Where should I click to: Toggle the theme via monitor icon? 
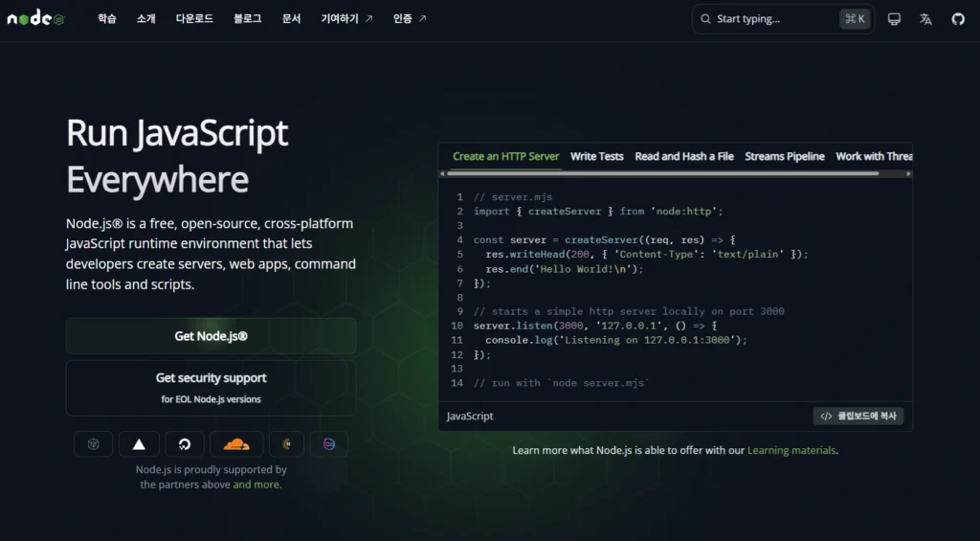pos(894,19)
